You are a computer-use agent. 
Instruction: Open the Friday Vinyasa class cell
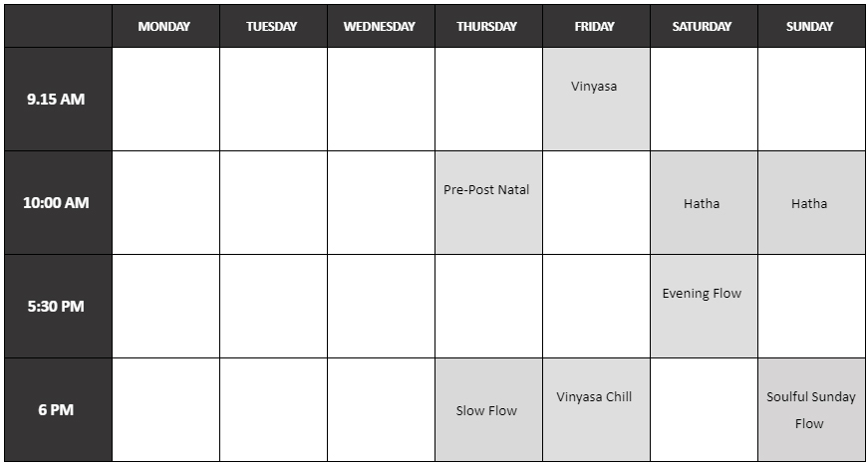596,99
